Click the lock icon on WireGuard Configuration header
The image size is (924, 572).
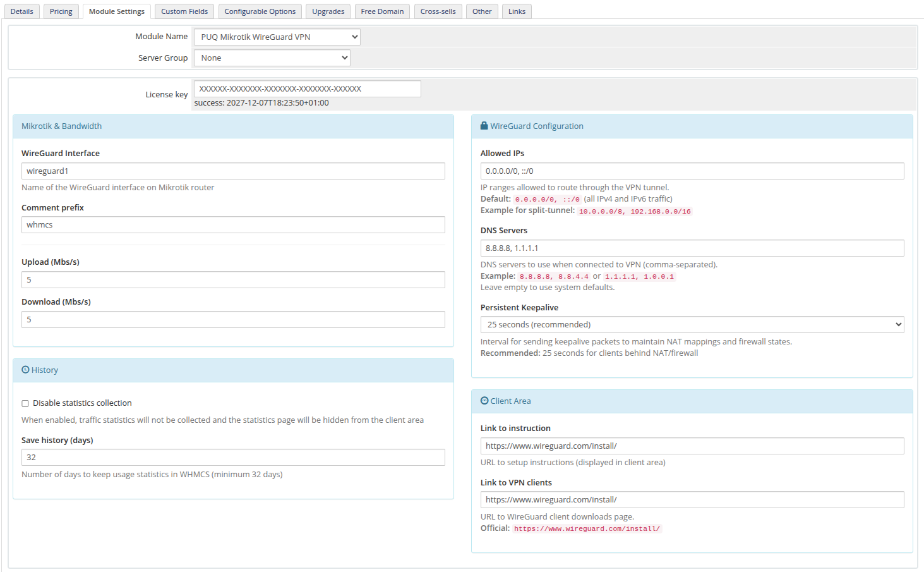(x=484, y=126)
